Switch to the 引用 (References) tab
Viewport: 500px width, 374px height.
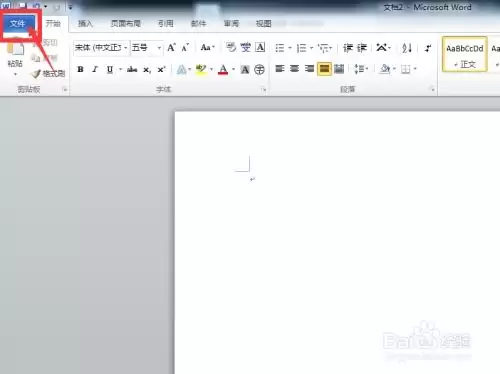(x=166, y=24)
